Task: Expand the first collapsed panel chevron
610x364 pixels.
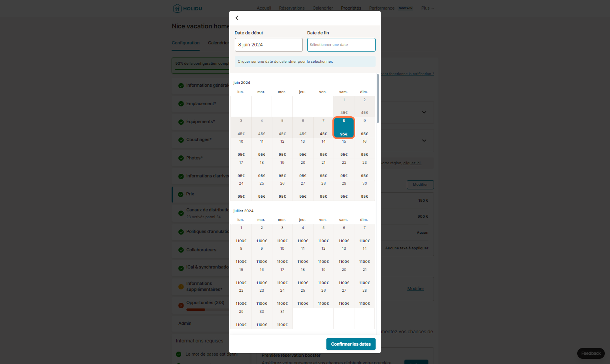Action: pyautogui.click(x=424, y=112)
